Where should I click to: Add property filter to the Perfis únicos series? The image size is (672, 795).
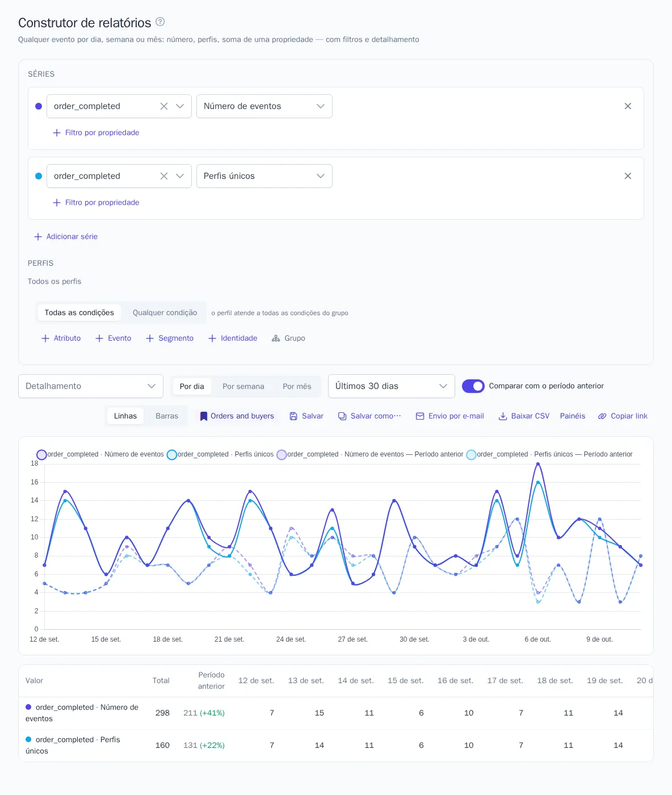[x=96, y=202]
